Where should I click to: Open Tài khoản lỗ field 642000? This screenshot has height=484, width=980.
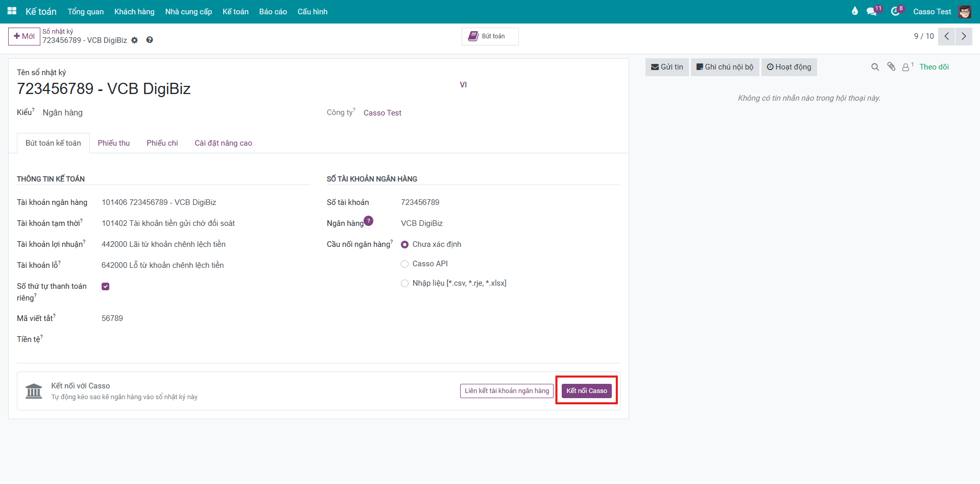(162, 265)
